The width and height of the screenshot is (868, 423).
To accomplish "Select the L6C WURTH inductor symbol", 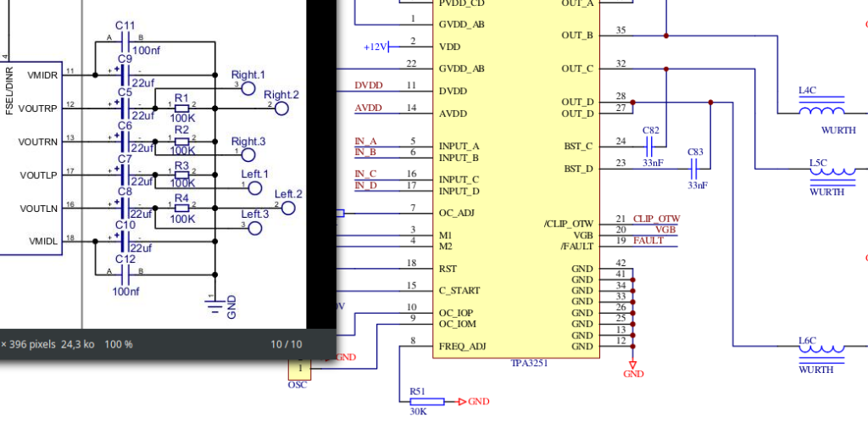I will [x=821, y=349].
